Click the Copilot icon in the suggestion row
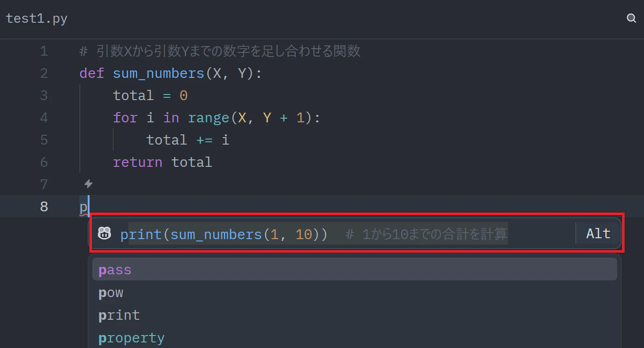Image resolution: width=644 pixels, height=348 pixels. pos(104,233)
